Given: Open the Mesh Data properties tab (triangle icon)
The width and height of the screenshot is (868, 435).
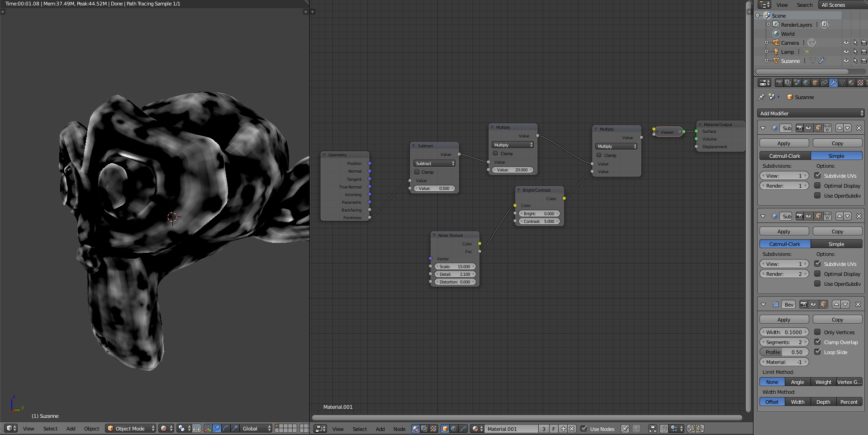Looking at the screenshot, I should (x=842, y=83).
